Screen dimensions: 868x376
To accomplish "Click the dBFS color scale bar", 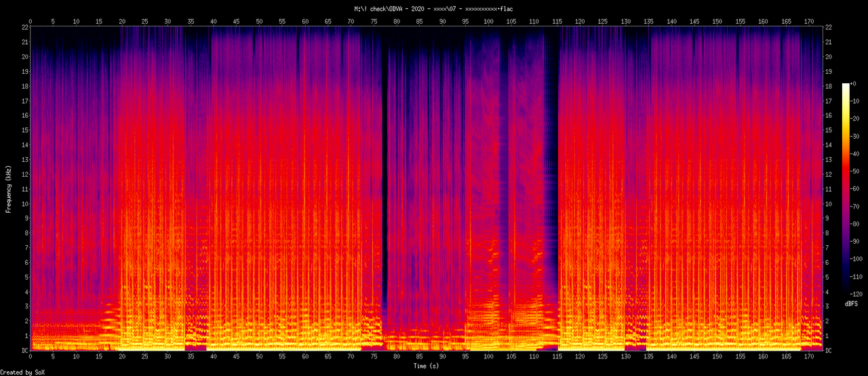I will click(x=845, y=189).
